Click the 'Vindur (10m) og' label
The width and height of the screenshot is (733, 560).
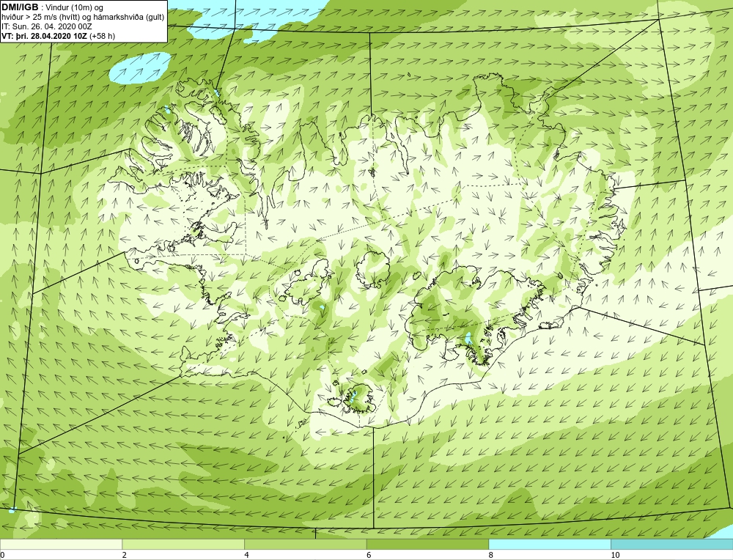pyautogui.click(x=75, y=8)
